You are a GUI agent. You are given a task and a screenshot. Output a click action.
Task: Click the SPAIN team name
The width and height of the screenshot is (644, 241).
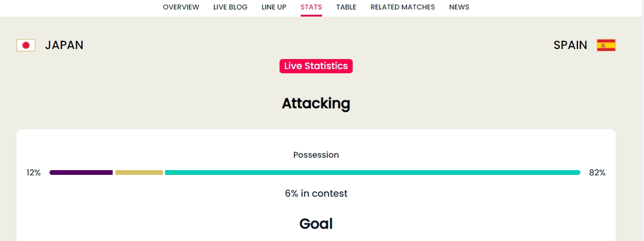[570, 45]
